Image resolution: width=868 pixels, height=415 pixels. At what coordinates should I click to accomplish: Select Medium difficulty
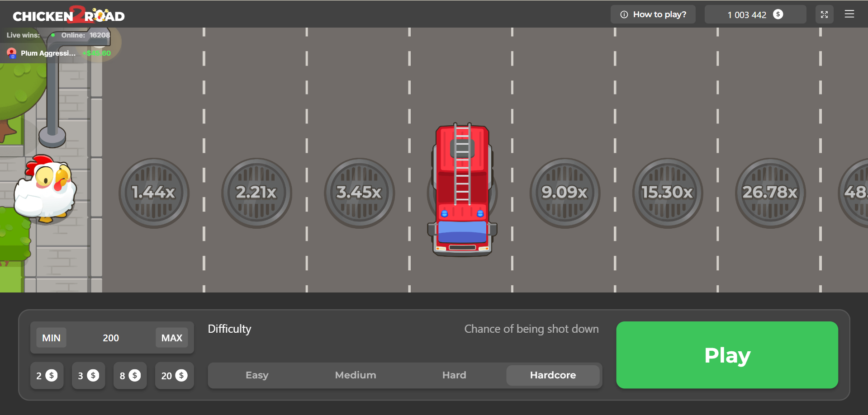pyautogui.click(x=356, y=375)
